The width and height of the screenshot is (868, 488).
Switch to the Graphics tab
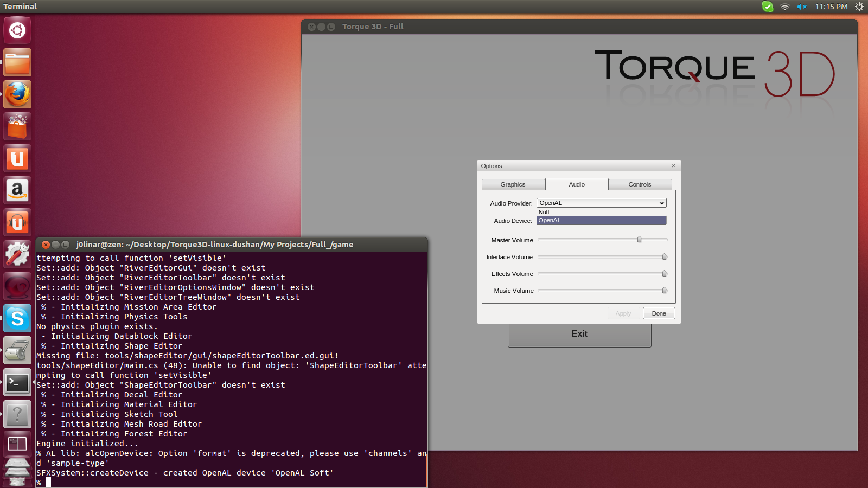[x=513, y=184]
